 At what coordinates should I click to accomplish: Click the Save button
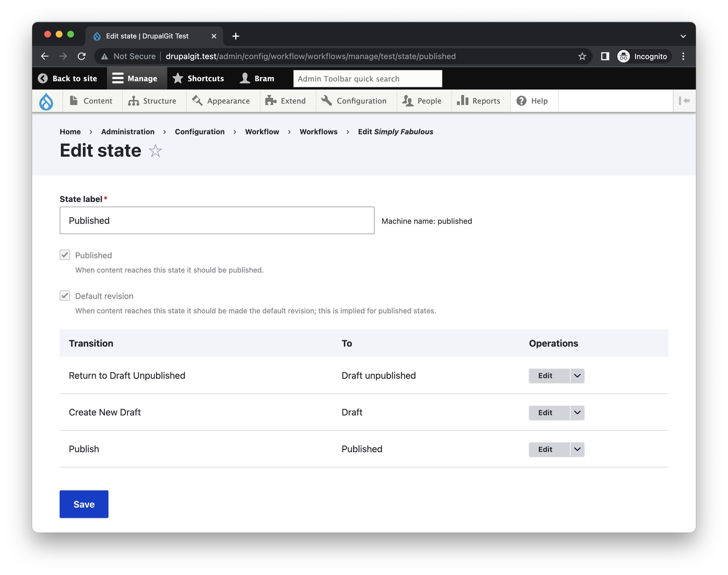click(84, 504)
